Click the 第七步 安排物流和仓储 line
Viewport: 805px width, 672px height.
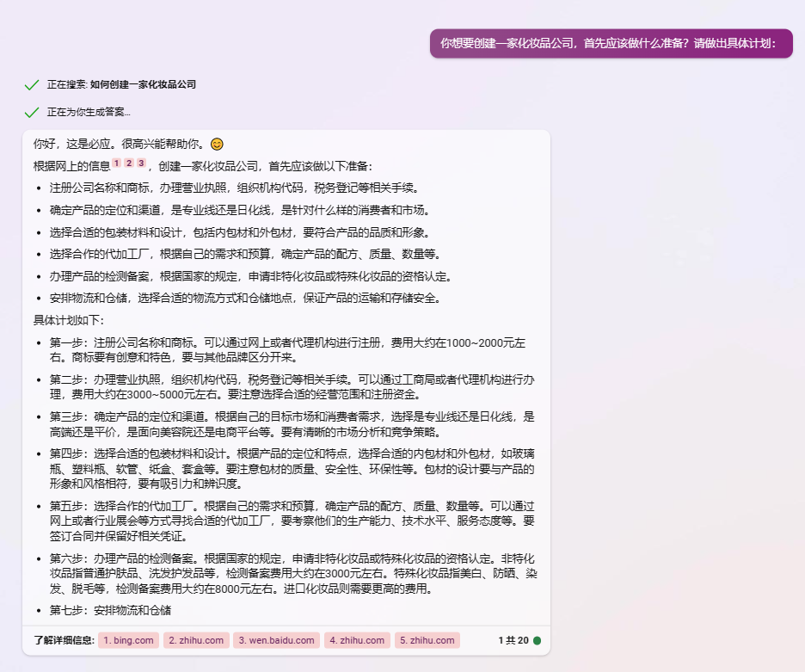click(x=110, y=611)
